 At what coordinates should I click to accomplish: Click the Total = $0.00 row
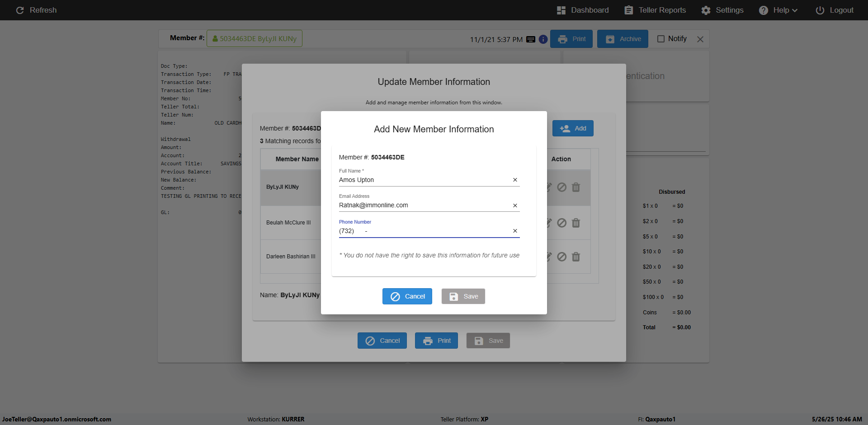[667, 327]
